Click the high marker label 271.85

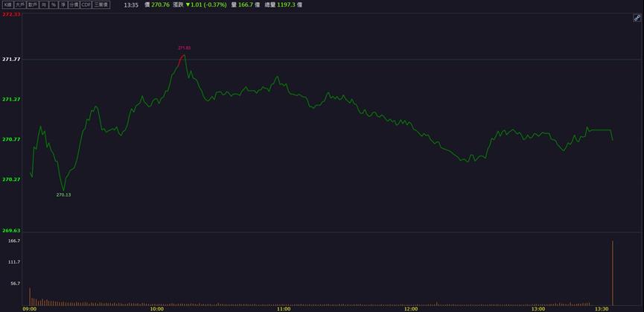tap(185, 48)
